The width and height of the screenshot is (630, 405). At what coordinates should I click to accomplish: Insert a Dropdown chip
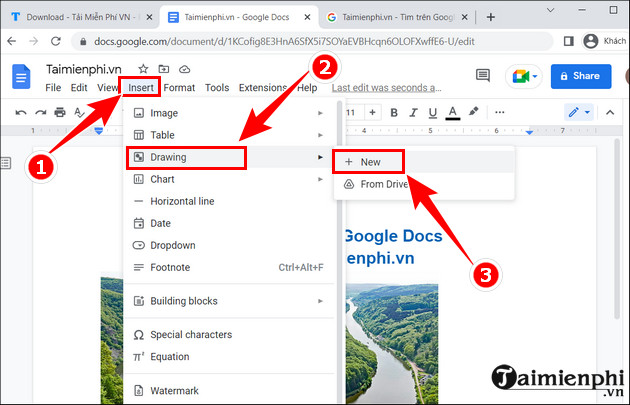coord(229,245)
